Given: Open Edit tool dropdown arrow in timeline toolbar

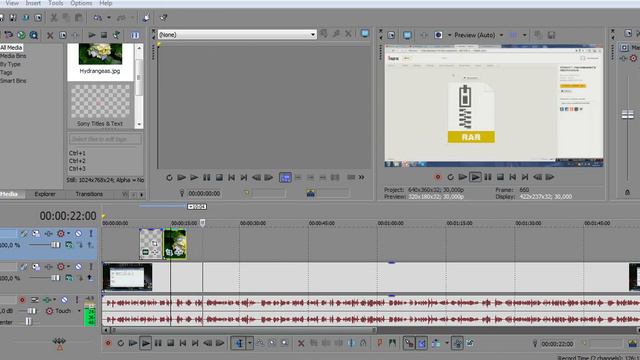Looking at the screenshot, I should point(250,343).
